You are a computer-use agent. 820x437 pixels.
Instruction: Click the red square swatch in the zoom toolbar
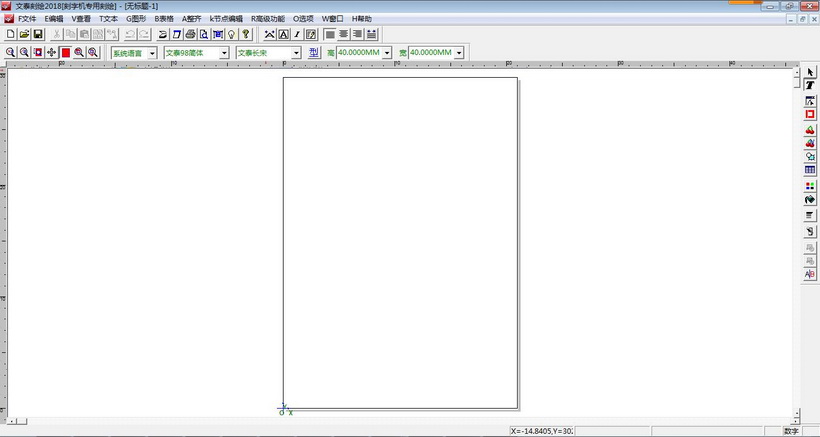[65, 52]
